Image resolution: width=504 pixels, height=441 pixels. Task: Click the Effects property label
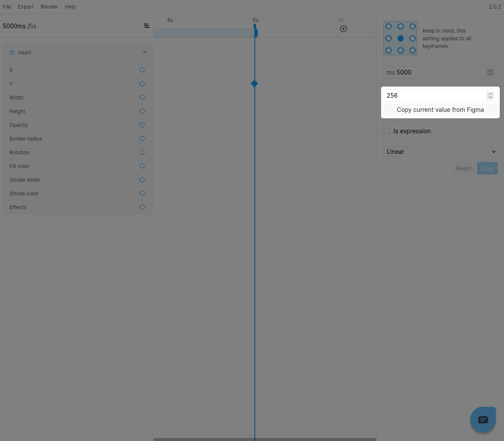[18, 207]
